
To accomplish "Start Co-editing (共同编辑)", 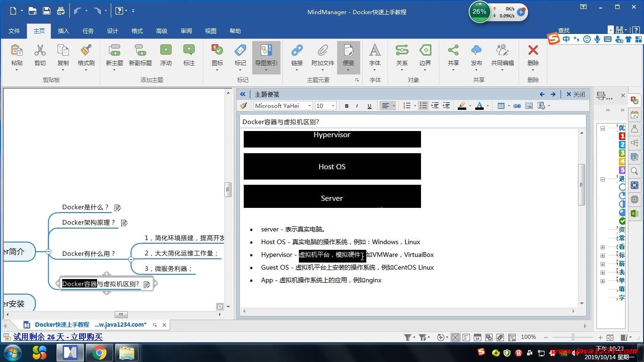I will coord(503,50).
